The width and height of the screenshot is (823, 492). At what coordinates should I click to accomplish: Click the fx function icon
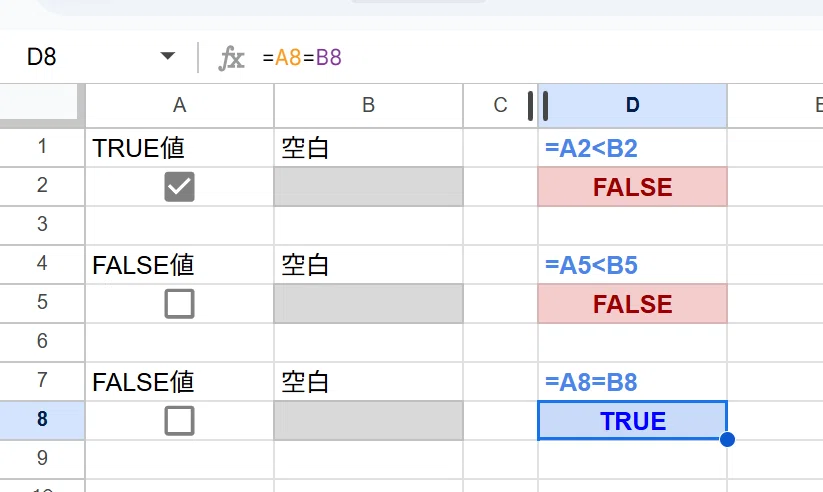231,57
